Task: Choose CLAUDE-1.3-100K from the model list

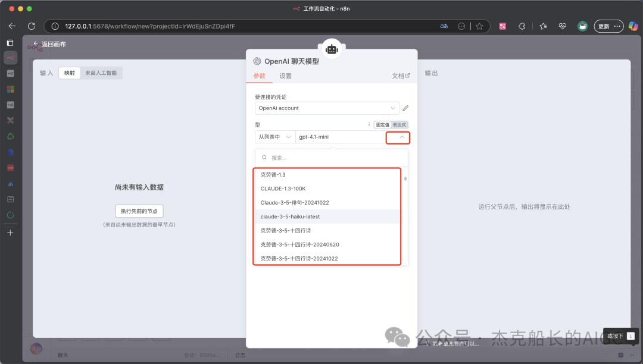Action: coord(327,189)
